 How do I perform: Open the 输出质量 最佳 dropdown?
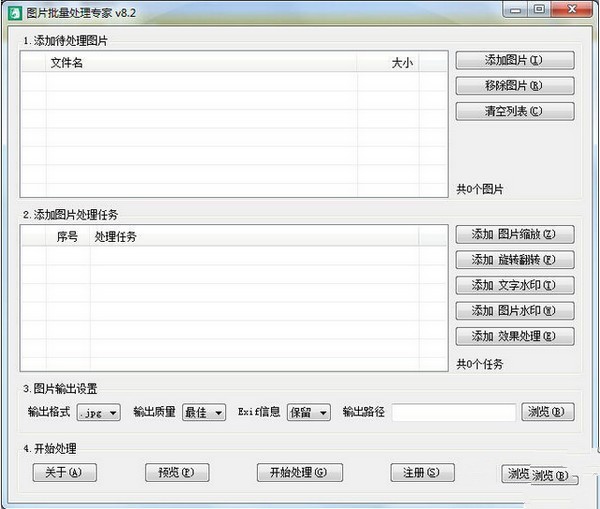[204, 413]
